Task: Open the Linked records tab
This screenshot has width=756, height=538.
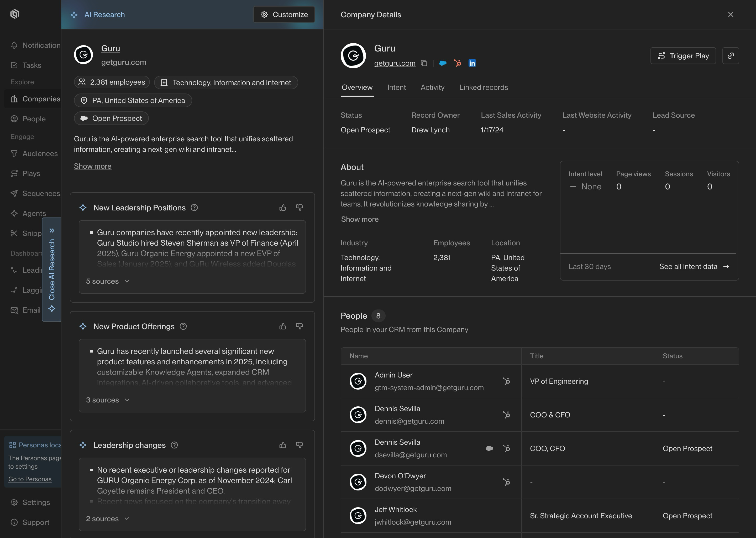Action: [x=483, y=87]
